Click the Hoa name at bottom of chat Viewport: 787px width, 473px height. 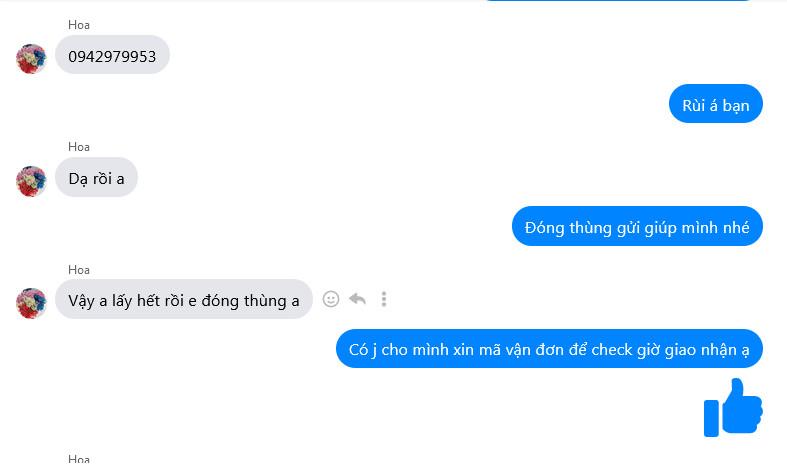79,458
